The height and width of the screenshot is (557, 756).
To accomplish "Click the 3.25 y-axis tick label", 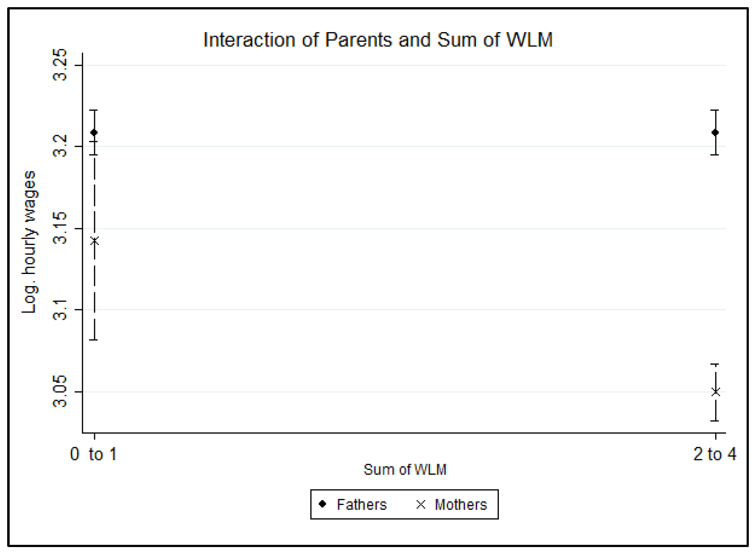I will 60,65.
